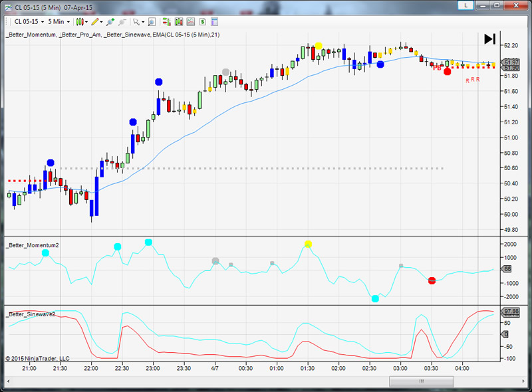532x392 pixels.
Task: Click the yellow dot on momentum panel
Action: pyautogui.click(x=308, y=244)
